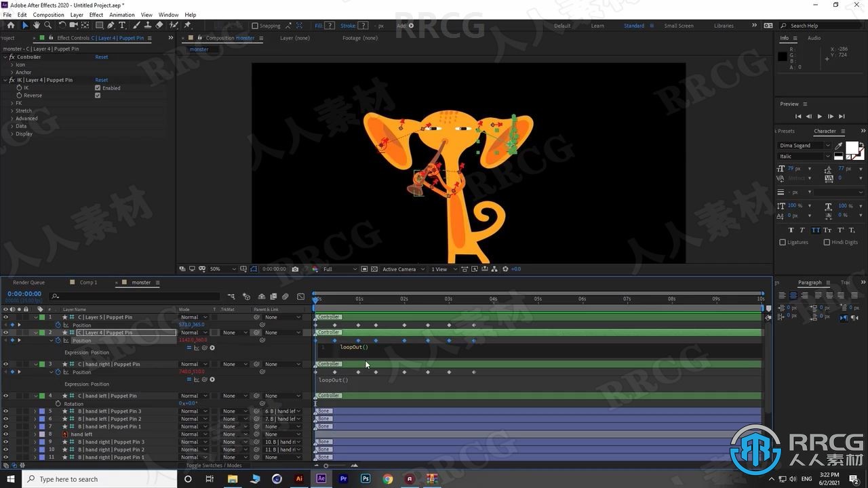Toggle the Snapping checkbox
The height and width of the screenshot is (488, 868).
(255, 26)
